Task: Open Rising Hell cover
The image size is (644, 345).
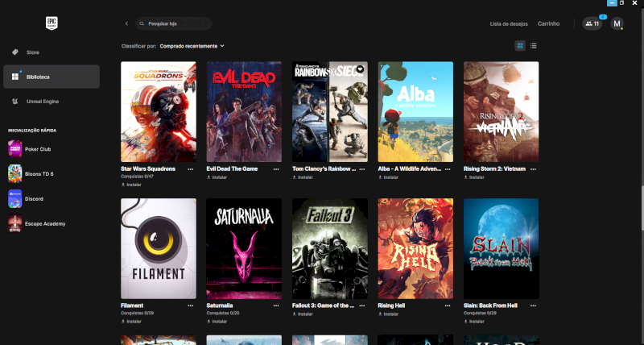Action: [x=415, y=248]
